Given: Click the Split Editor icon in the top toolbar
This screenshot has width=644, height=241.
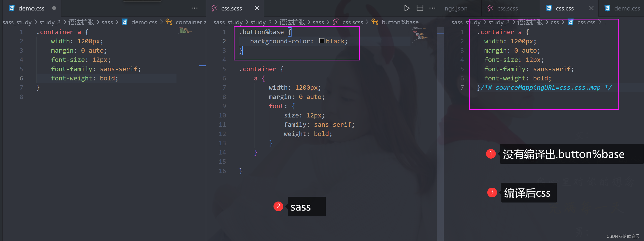Looking at the screenshot, I should (x=420, y=8).
